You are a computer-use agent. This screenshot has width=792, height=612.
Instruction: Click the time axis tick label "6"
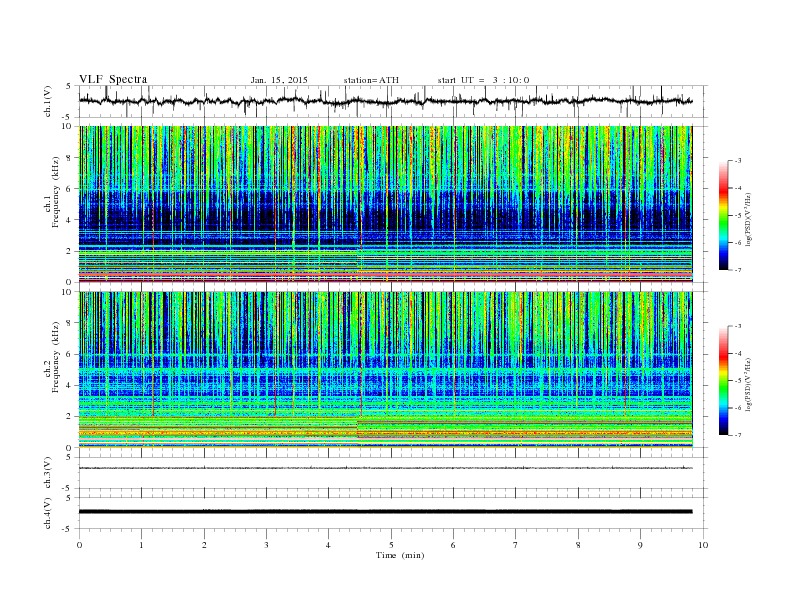click(x=453, y=545)
